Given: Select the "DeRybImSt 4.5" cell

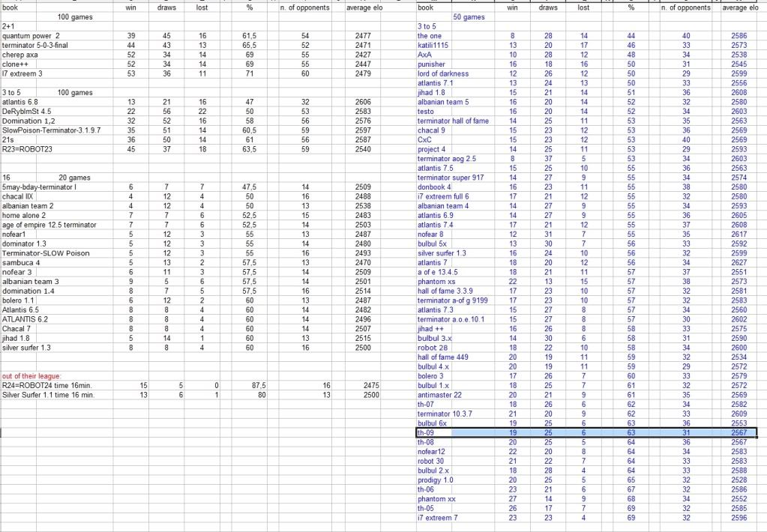Looking at the screenshot, I should (x=26, y=112).
